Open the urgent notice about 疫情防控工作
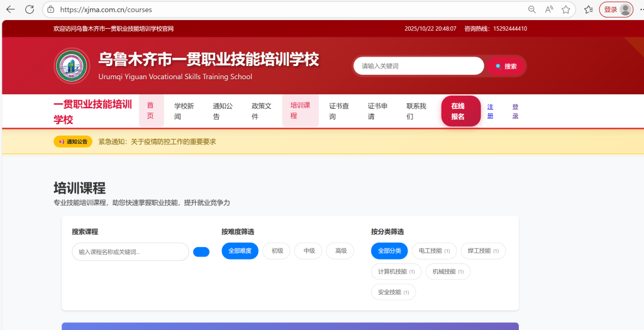The height and width of the screenshot is (330, 644). (157, 141)
